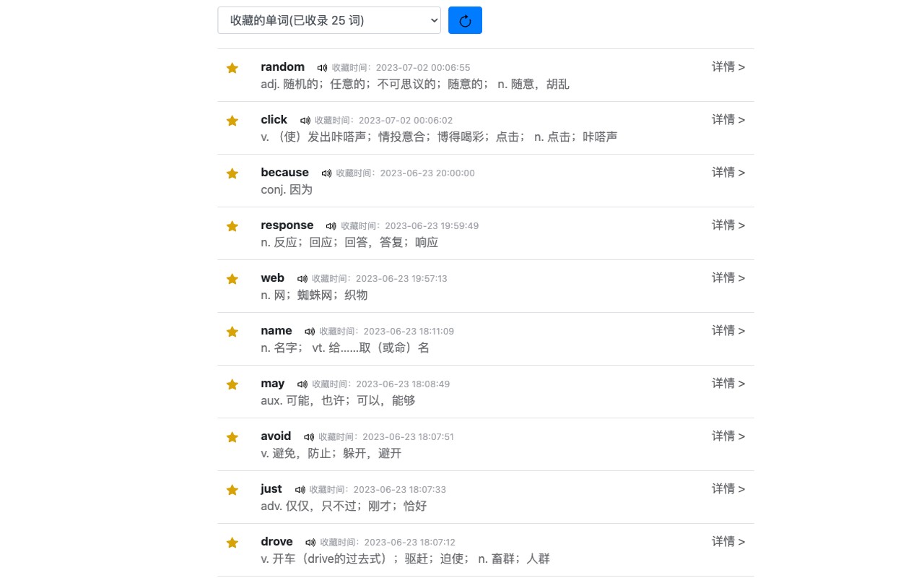Play pronunciation of just
Image resolution: width=924 pixels, height=578 pixels.
click(x=300, y=490)
